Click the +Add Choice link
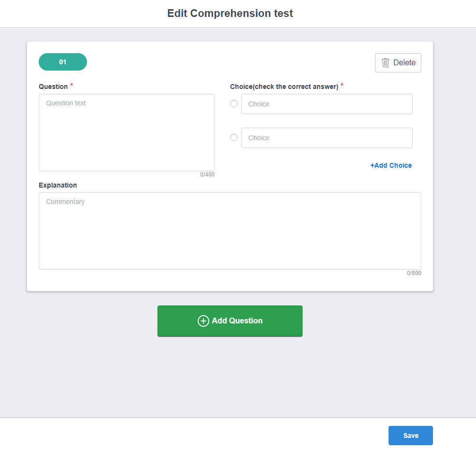476x451 pixels. (x=391, y=165)
